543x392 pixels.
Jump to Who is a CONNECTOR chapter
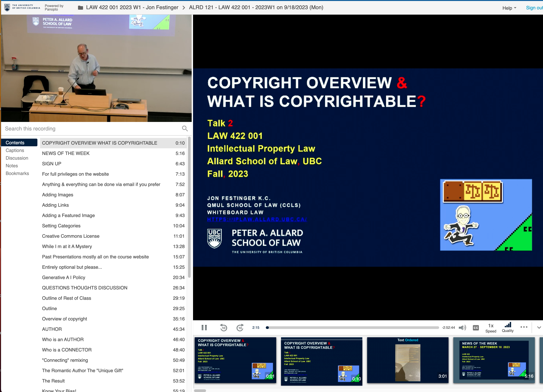click(x=113, y=350)
